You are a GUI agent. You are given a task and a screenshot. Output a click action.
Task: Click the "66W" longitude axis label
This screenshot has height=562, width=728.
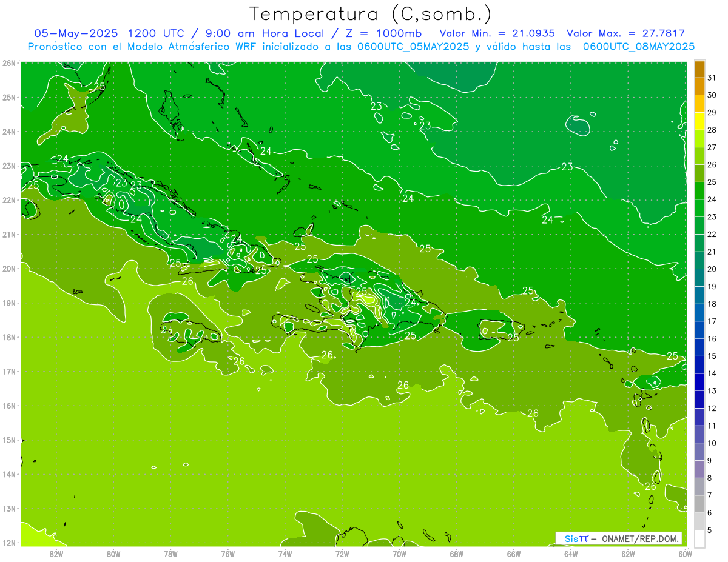click(x=513, y=554)
